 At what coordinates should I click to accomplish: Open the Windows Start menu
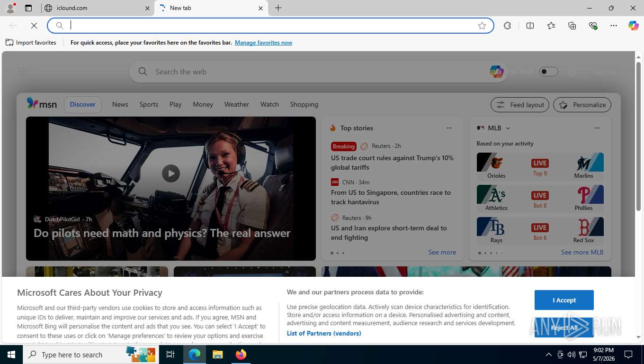pyautogui.click(x=11, y=355)
